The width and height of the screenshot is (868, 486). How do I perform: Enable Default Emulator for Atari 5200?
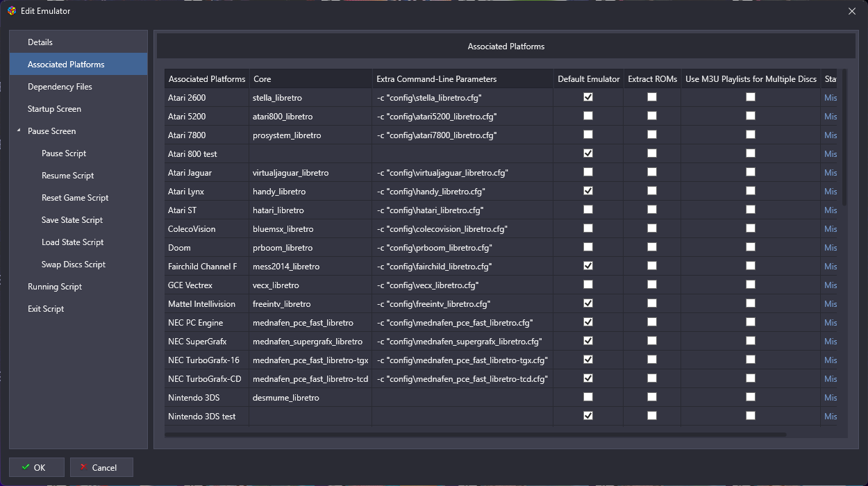(x=588, y=116)
